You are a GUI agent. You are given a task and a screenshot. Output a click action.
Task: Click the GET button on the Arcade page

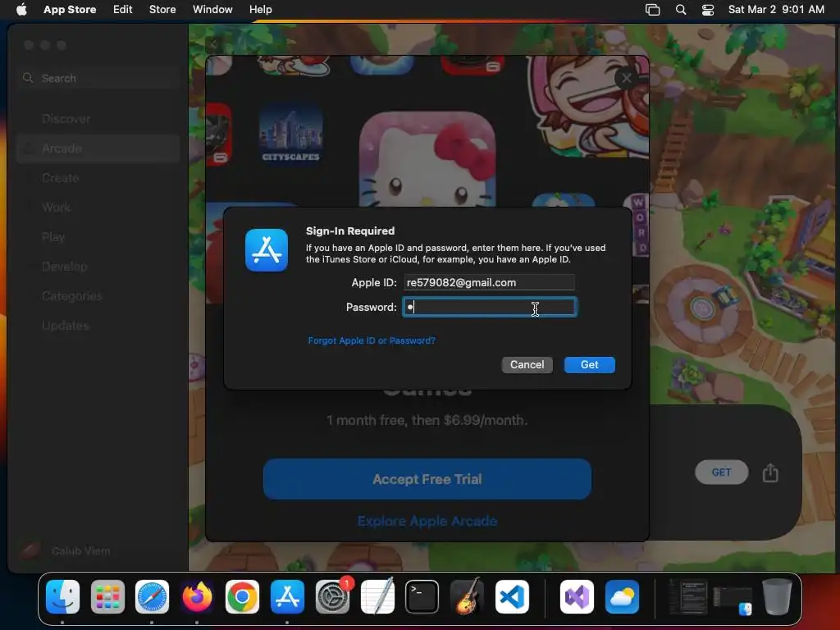[x=721, y=472]
